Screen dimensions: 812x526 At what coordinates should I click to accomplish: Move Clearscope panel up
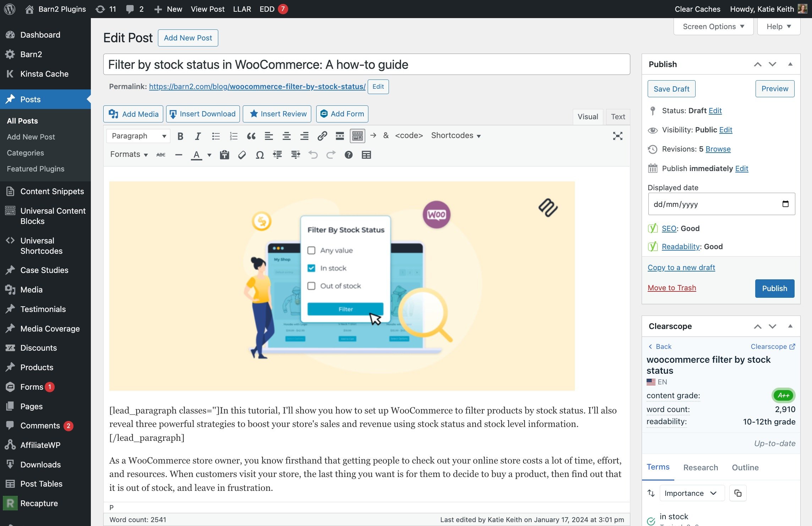758,326
